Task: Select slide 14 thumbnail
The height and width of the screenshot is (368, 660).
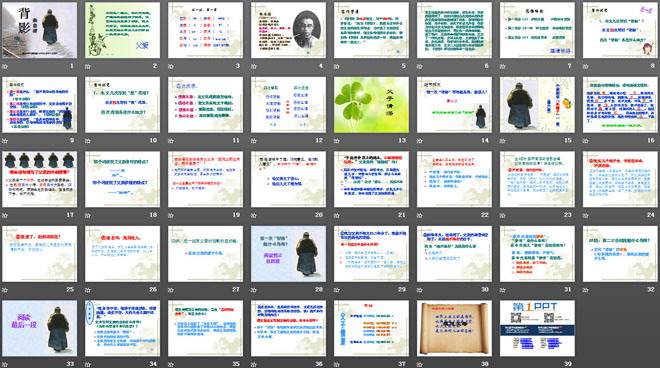Action: click(454, 105)
